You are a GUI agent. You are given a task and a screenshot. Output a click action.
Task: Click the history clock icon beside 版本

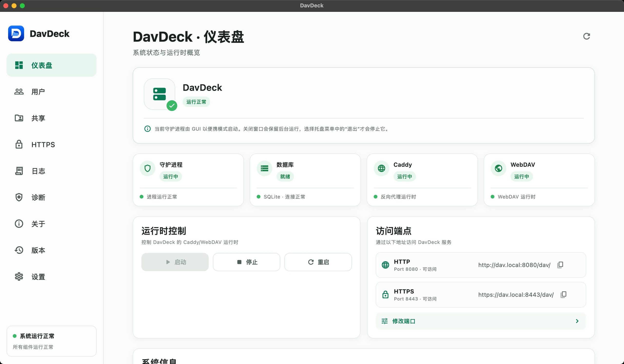click(x=19, y=250)
